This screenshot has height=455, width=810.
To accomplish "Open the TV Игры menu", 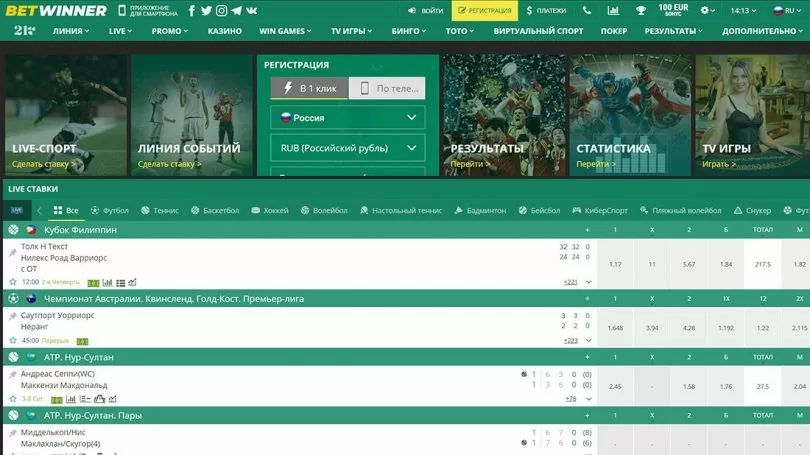I will (x=351, y=31).
